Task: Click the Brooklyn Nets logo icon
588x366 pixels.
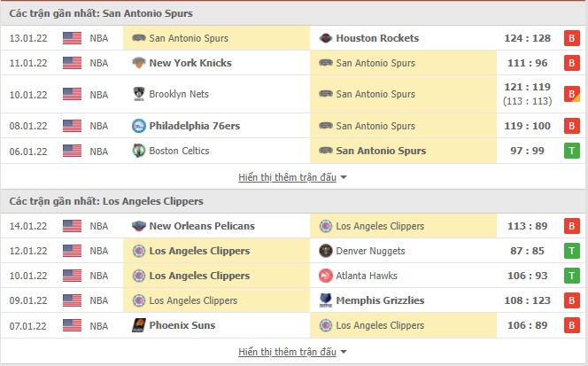Action: click(x=139, y=94)
